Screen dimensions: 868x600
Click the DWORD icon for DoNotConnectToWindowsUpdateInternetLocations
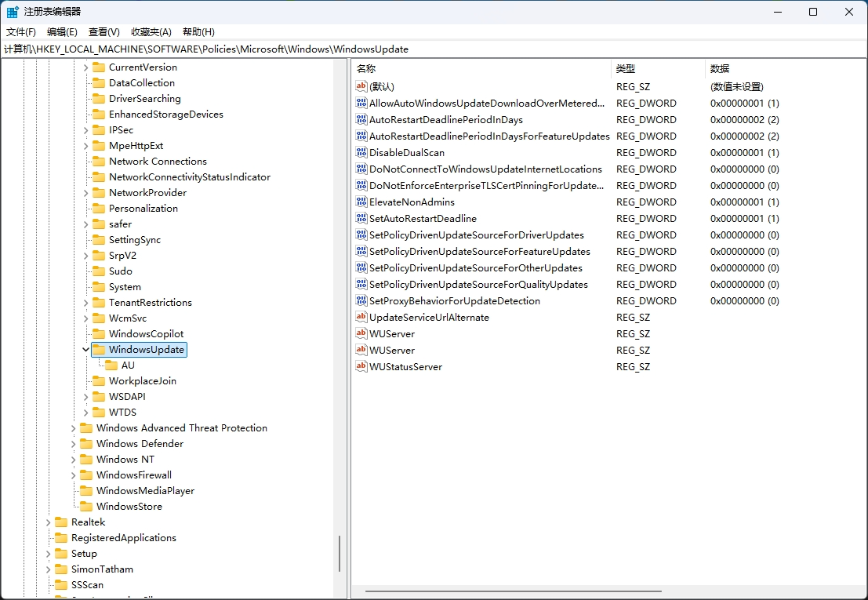pos(361,169)
